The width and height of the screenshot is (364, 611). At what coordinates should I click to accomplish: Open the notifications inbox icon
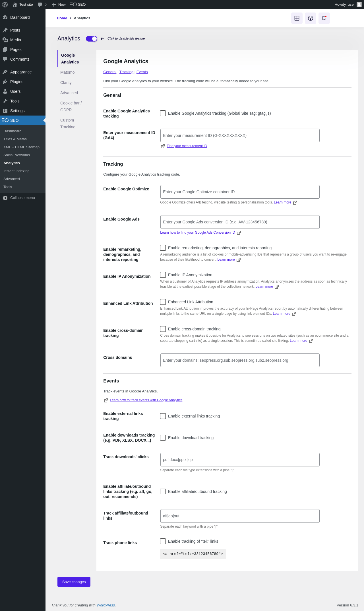pyautogui.click(x=324, y=18)
